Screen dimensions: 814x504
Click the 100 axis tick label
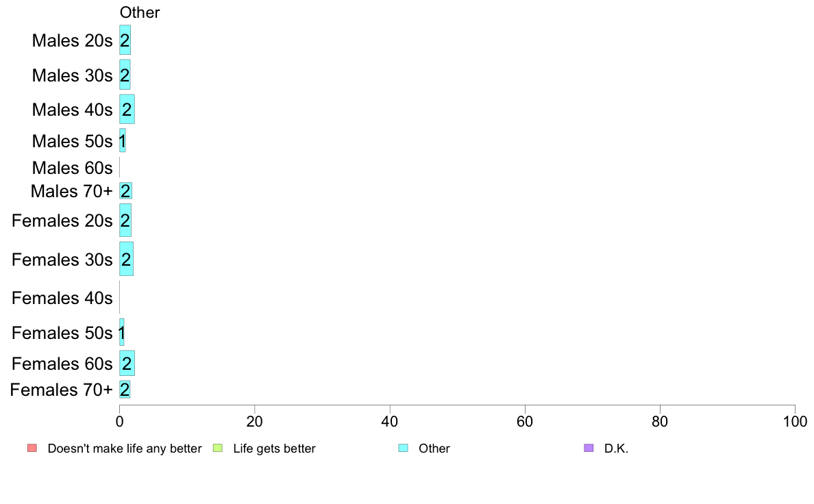click(x=795, y=421)
